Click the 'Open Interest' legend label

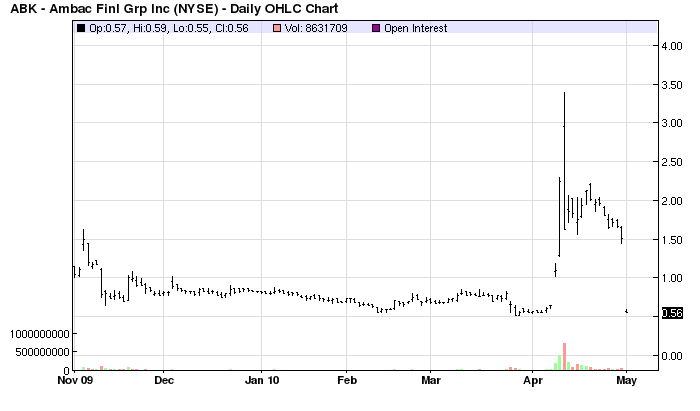tap(416, 28)
